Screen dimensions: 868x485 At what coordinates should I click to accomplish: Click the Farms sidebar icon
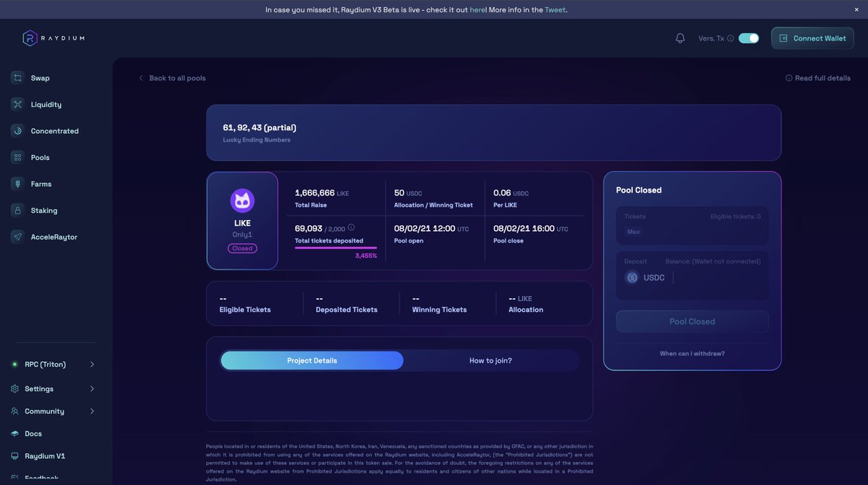pos(17,184)
